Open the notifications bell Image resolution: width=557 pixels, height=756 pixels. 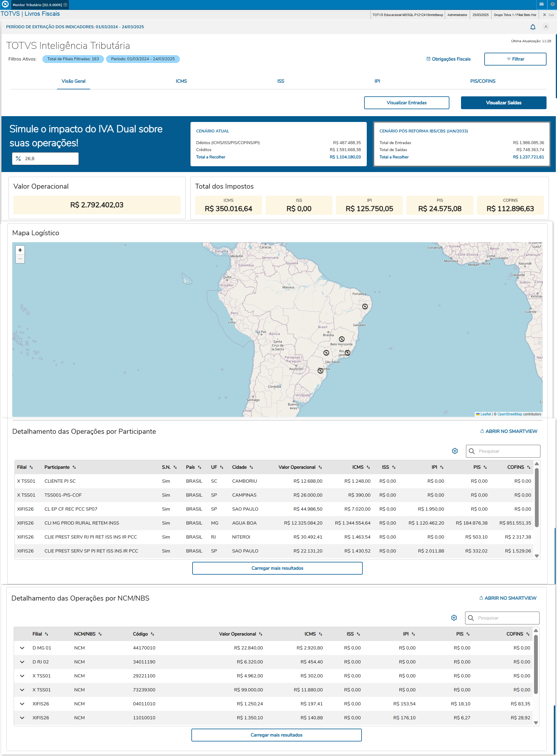tap(533, 27)
